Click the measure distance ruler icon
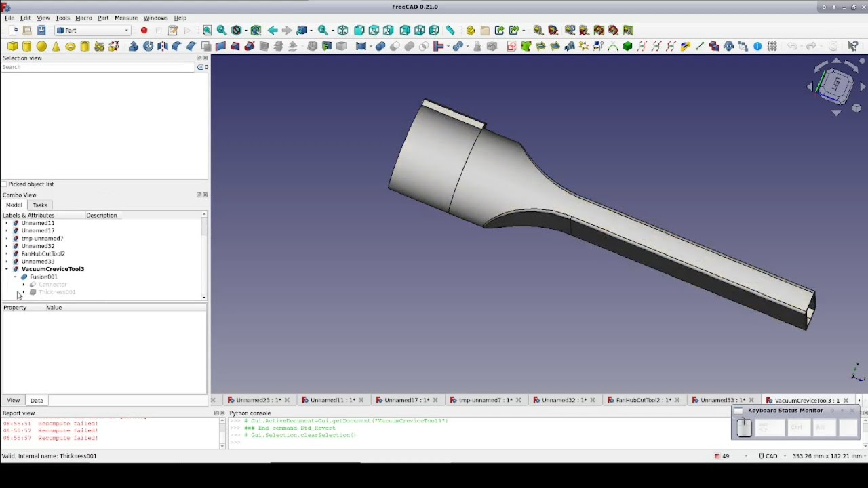This screenshot has width=868, height=488. pyautogui.click(x=450, y=30)
